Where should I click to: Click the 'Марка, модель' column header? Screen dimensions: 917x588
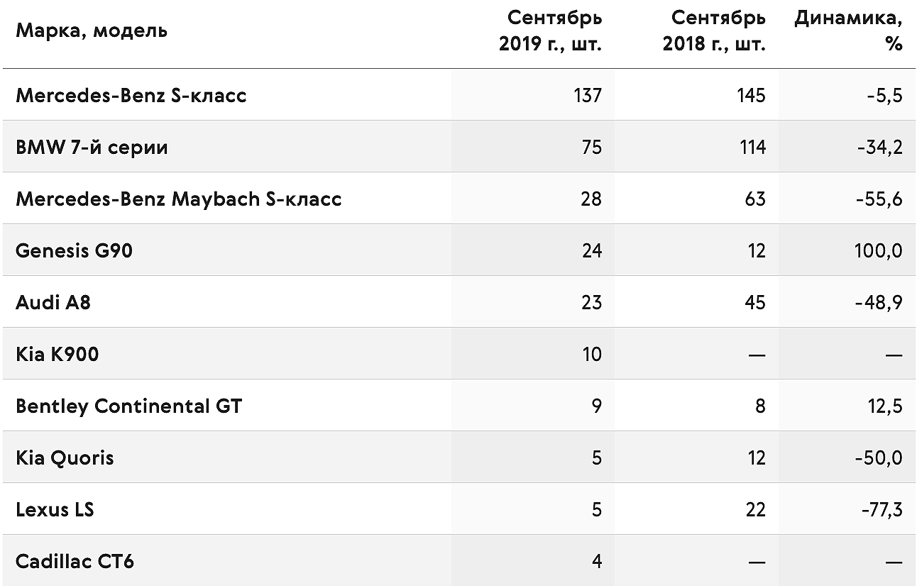click(92, 31)
